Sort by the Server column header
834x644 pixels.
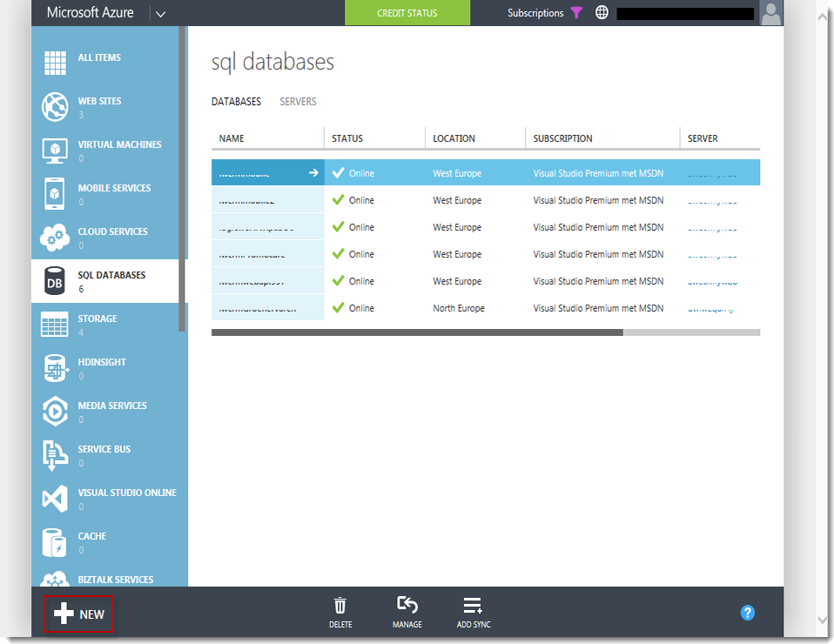point(703,138)
